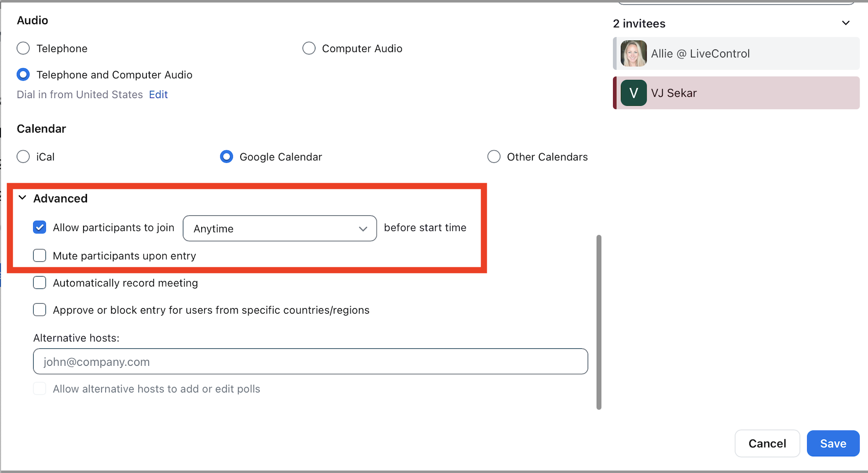Image resolution: width=868 pixels, height=473 pixels.
Task: Click the Cancel button
Action: click(767, 443)
